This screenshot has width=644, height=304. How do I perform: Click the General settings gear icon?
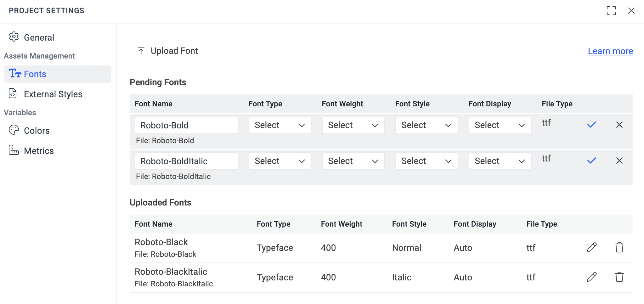13,37
